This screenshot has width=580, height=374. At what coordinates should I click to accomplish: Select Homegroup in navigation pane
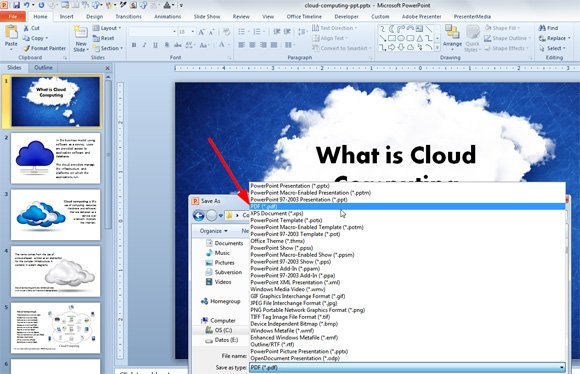(x=220, y=301)
